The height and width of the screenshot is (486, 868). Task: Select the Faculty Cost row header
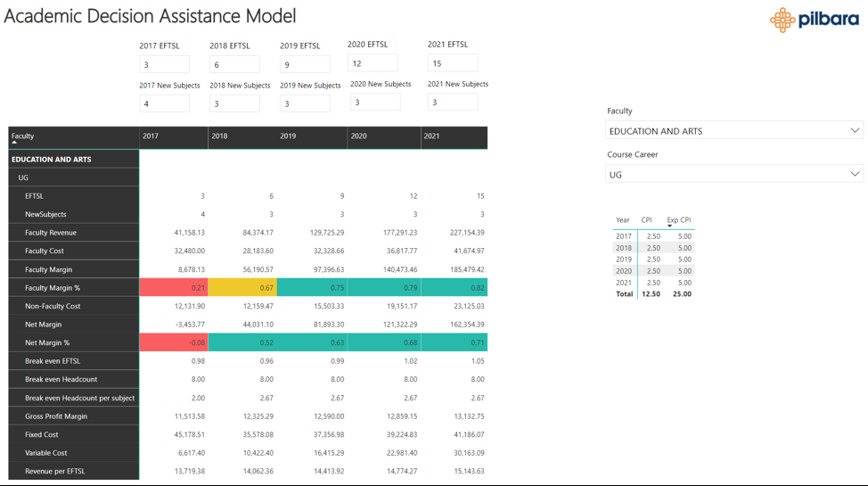[74, 251]
